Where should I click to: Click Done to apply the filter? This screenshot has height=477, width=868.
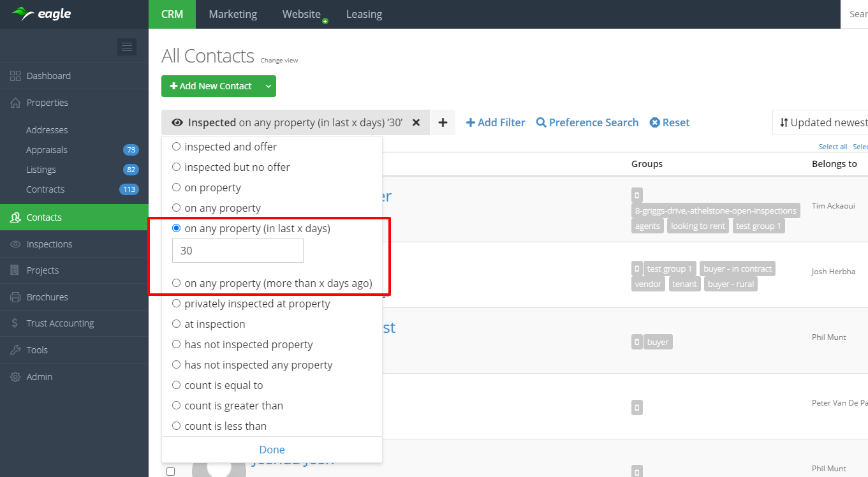(272, 450)
